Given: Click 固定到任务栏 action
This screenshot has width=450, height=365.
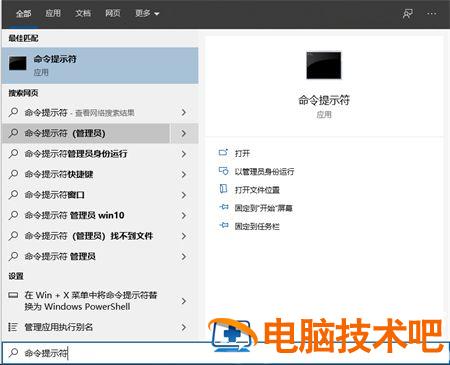Looking at the screenshot, I should tap(257, 227).
